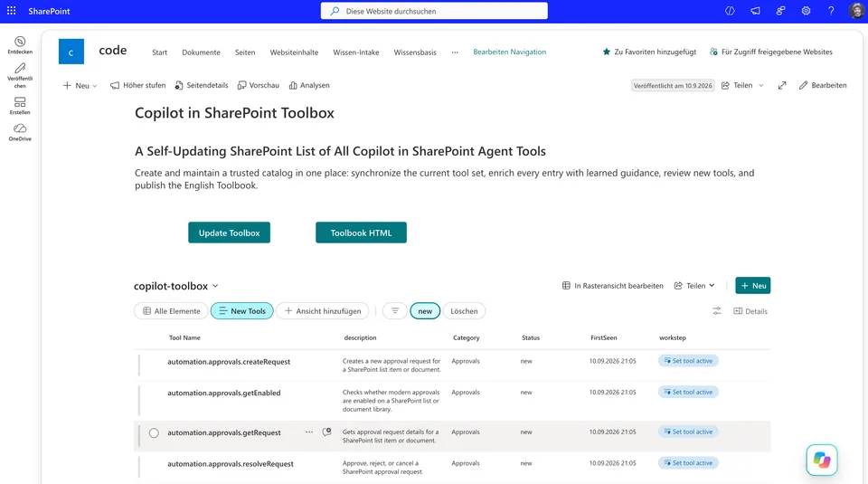This screenshot has width=868, height=484.
Task: Open the user profile avatar
Action: [856, 11]
